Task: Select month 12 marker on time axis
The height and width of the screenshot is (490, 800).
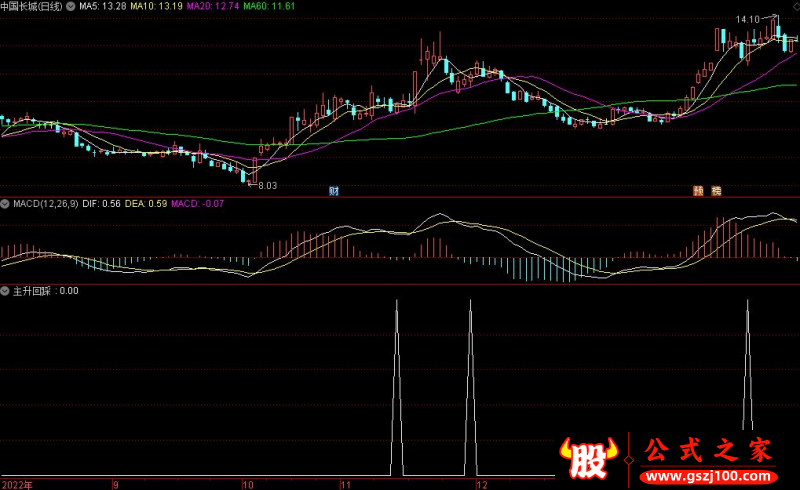Action: tap(482, 484)
